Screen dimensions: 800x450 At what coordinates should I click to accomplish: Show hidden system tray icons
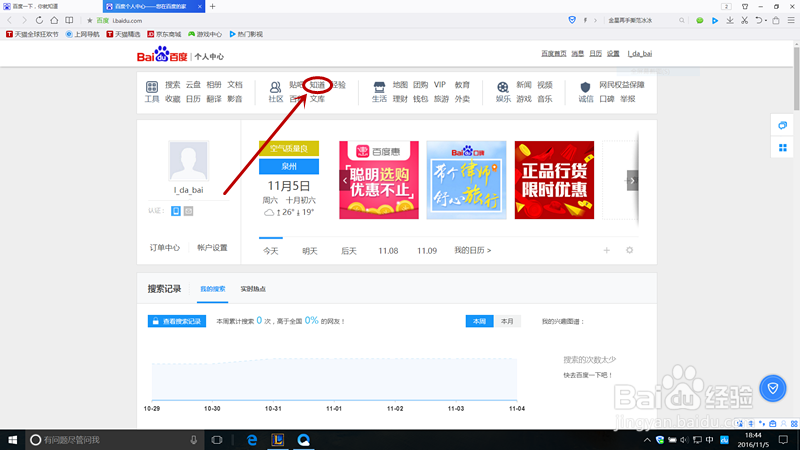coord(647,440)
